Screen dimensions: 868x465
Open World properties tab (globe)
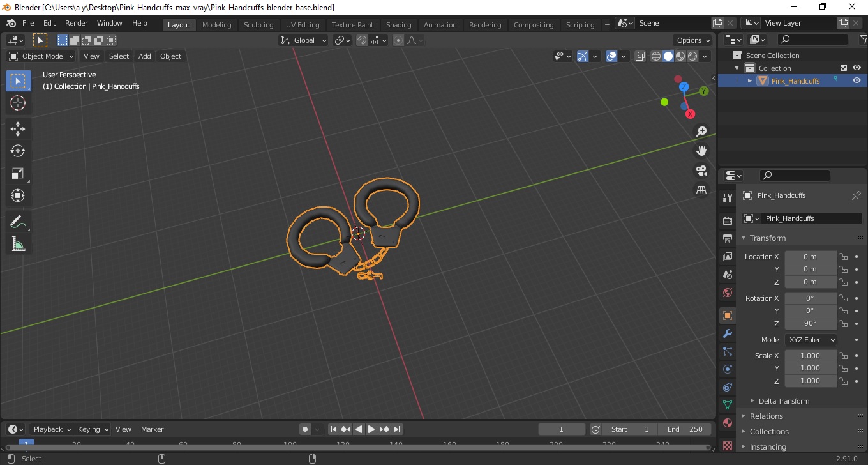click(x=728, y=293)
